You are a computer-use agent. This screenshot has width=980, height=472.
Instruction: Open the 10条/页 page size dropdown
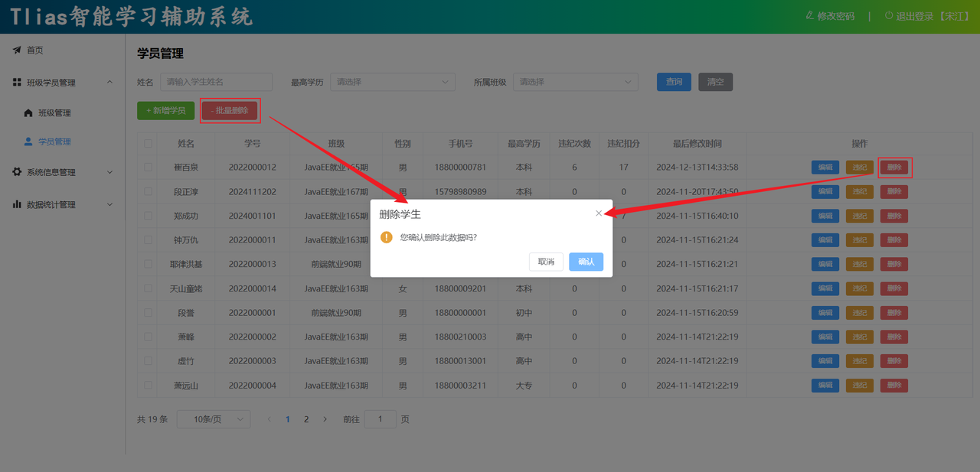(213, 419)
